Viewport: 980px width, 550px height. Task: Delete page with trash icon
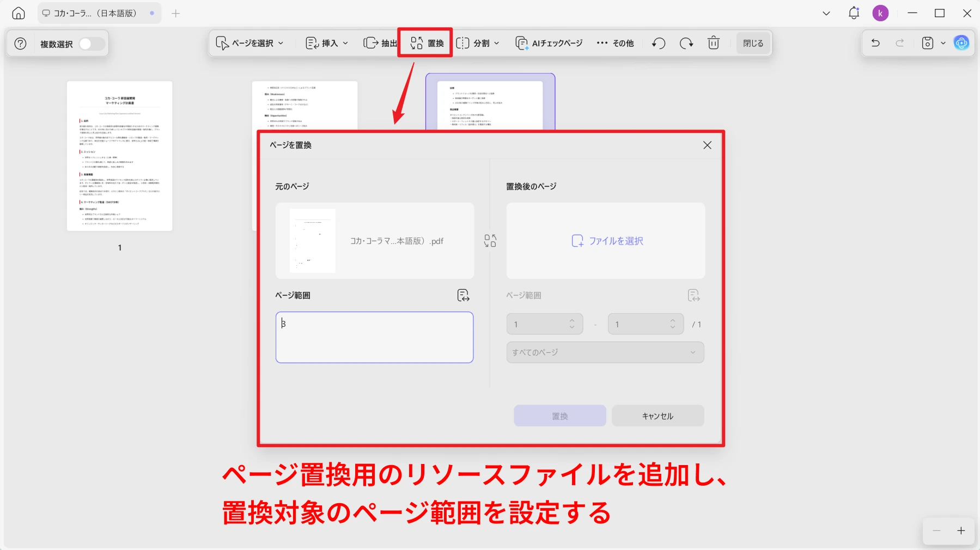click(x=714, y=43)
